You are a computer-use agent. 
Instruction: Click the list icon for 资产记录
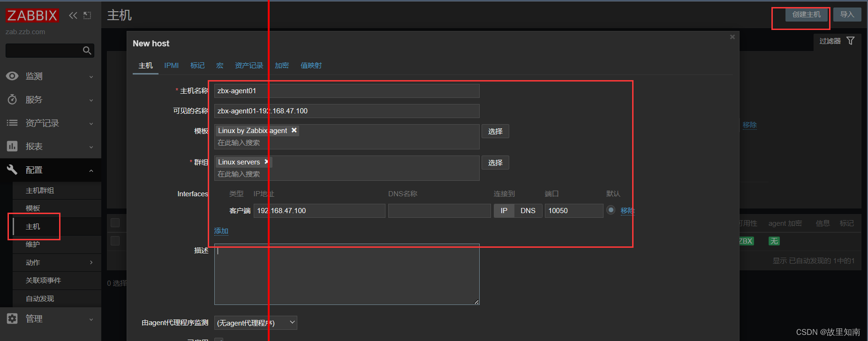click(12, 123)
